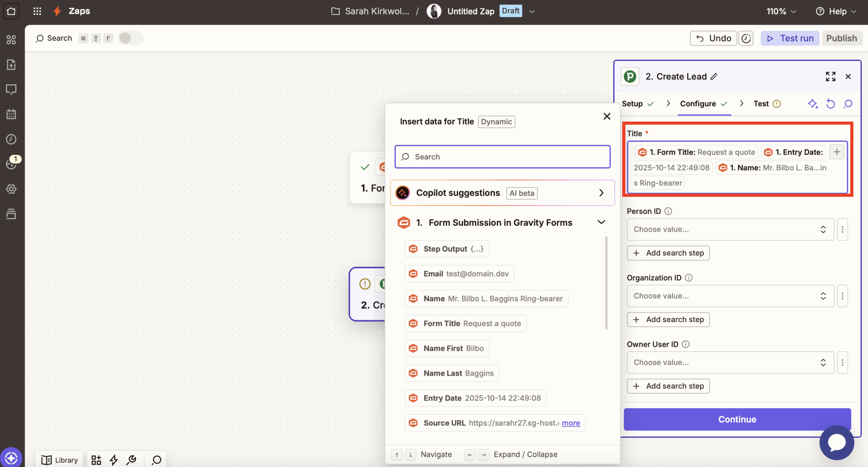Screen dimensions: 868x467
Task: Click the AI sparkle icon in step panel
Action: [x=813, y=104]
